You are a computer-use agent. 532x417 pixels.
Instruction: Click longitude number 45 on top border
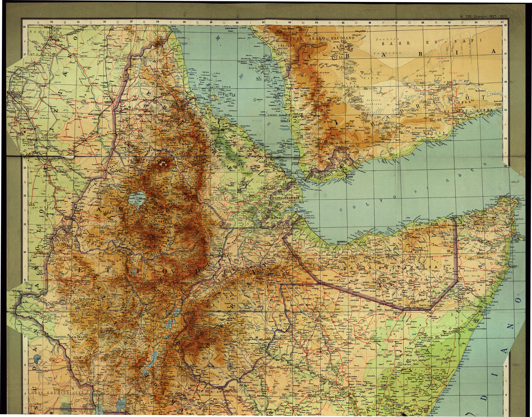[x=343, y=22]
